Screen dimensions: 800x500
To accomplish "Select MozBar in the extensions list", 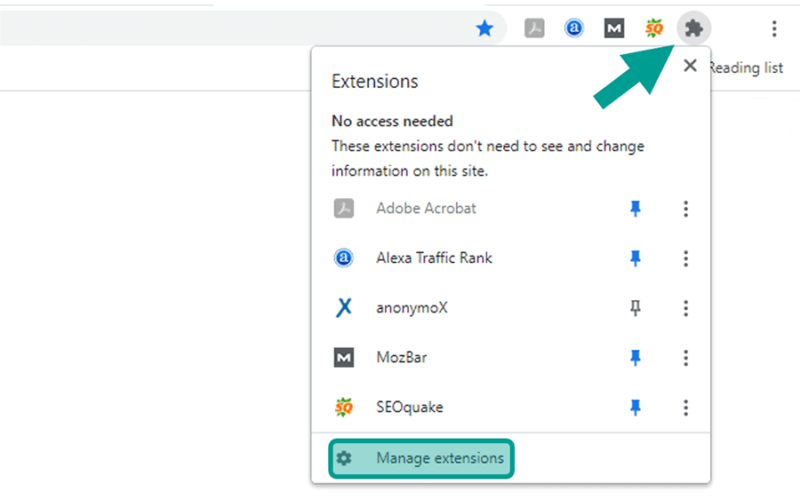I will click(x=402, y=358).
